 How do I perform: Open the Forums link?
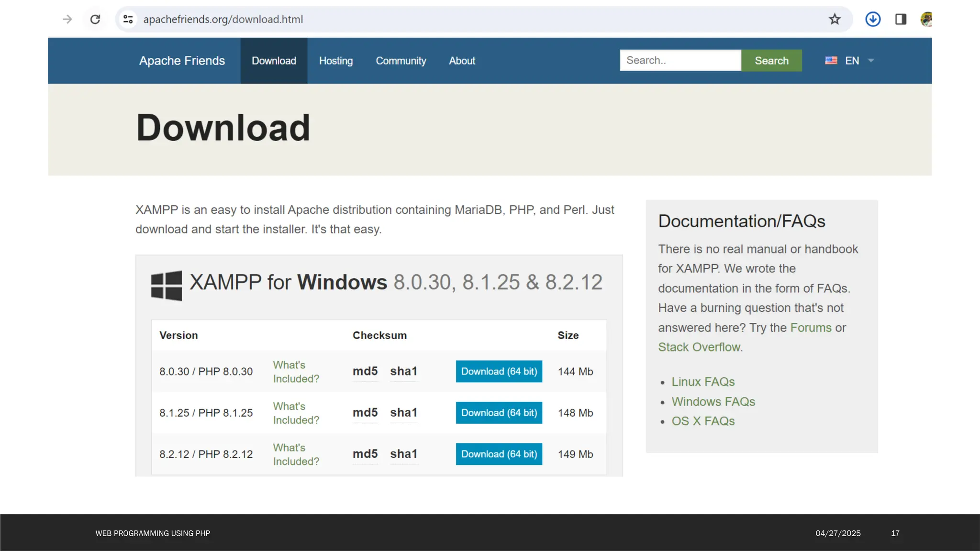811,328
